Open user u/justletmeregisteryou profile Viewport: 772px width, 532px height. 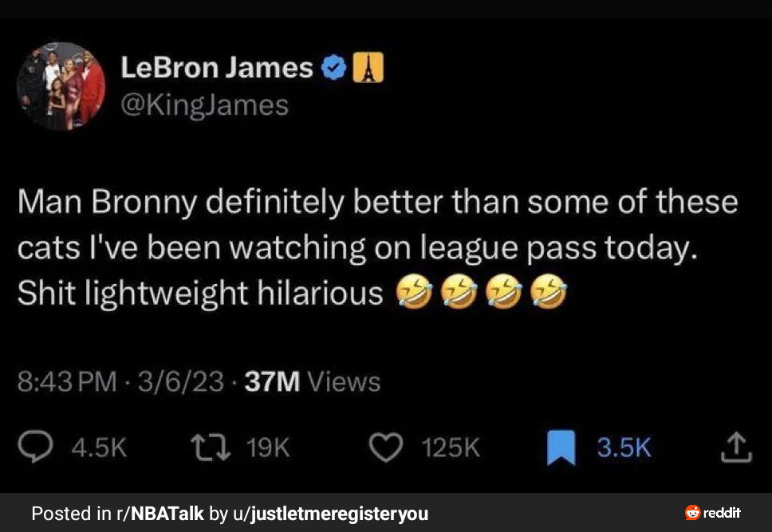330,514
